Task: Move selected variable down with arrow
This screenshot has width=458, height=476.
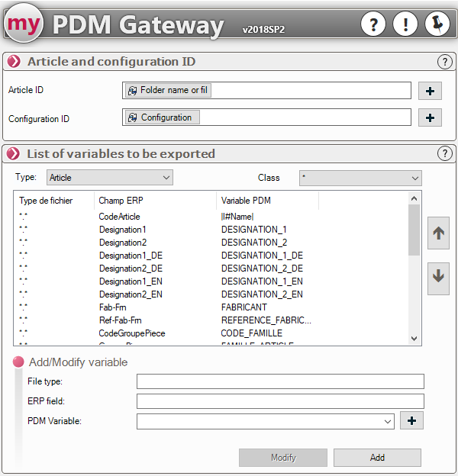Action: [438, 276]
